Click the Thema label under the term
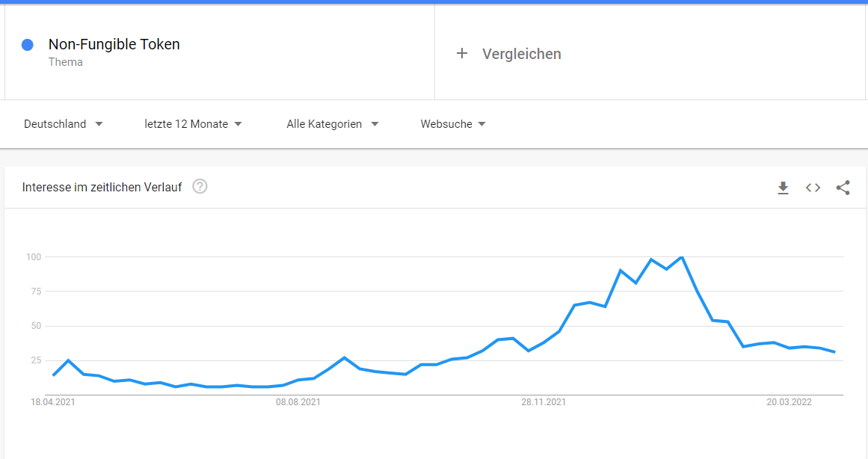 [66, 62]
